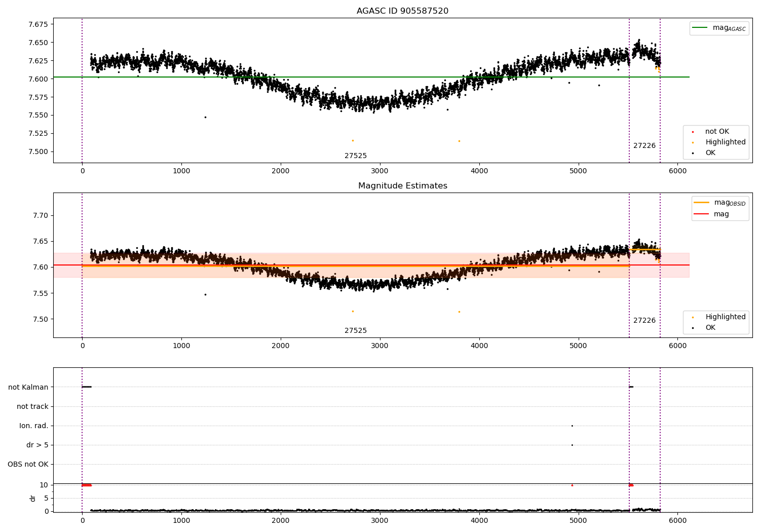
Task: Click orange highlighted outlier near 3800 in top plot
Action: tap(459, 141)
